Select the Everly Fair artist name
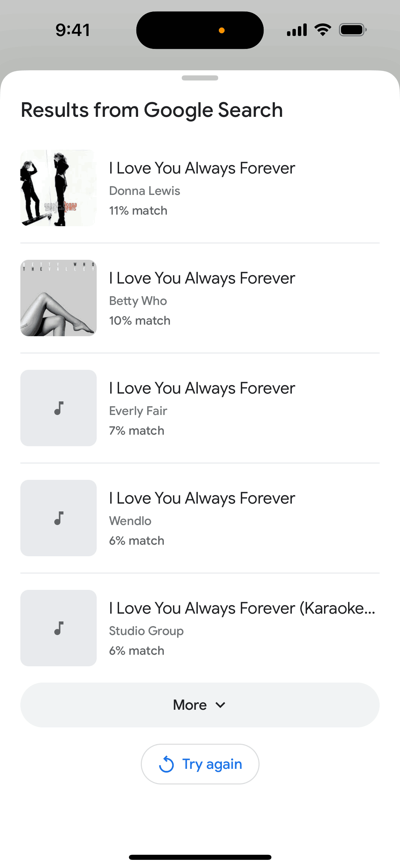 pos(138,411)
